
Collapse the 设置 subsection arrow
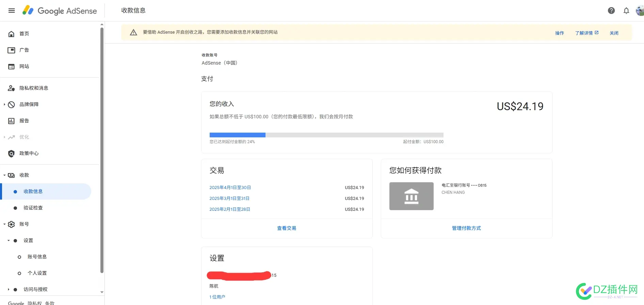pos(9,240)
